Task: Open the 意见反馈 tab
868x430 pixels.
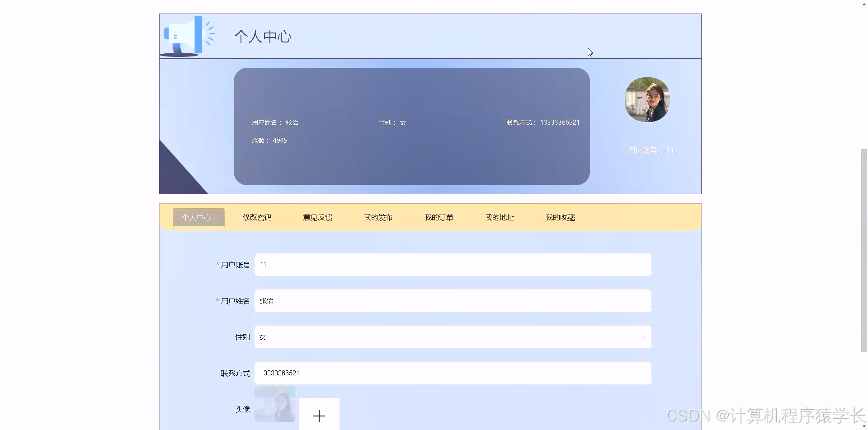Action: click(317, 217)
